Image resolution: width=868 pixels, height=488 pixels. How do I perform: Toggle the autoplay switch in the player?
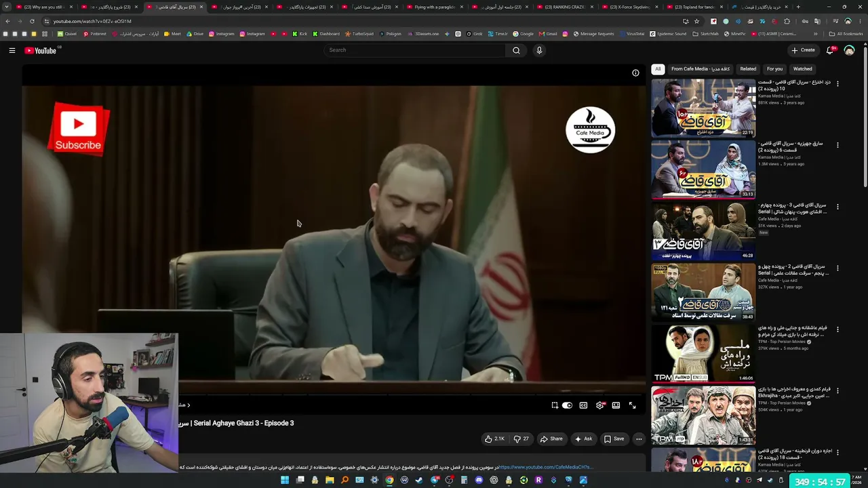[x=567, y=405]
